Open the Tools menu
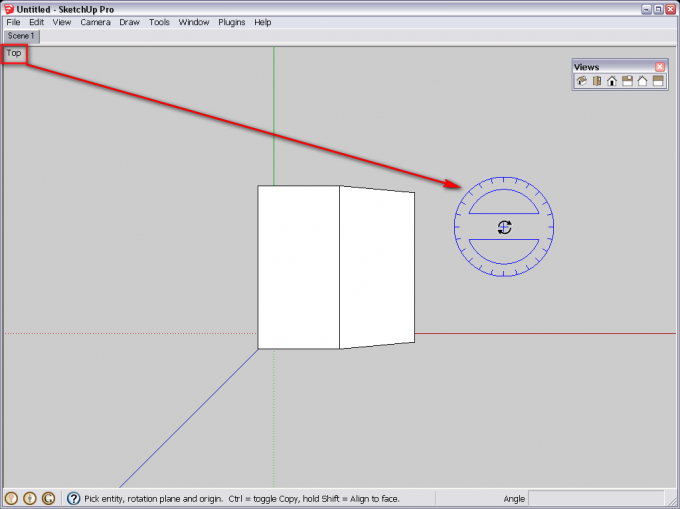This screenshot has height=509, width=680. (159, 22)
